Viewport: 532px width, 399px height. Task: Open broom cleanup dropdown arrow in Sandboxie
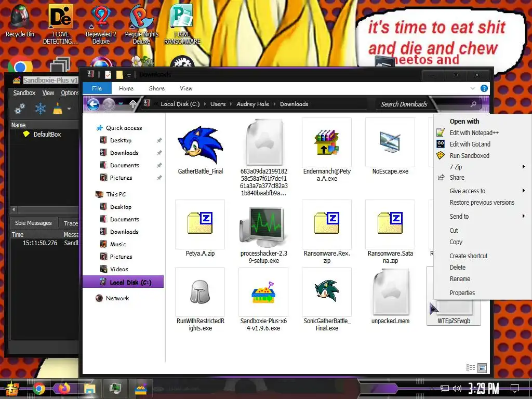point(69,109)
